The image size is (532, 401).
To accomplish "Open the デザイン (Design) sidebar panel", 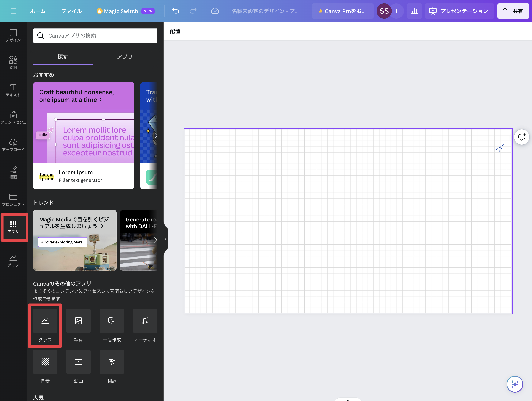I will pos(13,35).
